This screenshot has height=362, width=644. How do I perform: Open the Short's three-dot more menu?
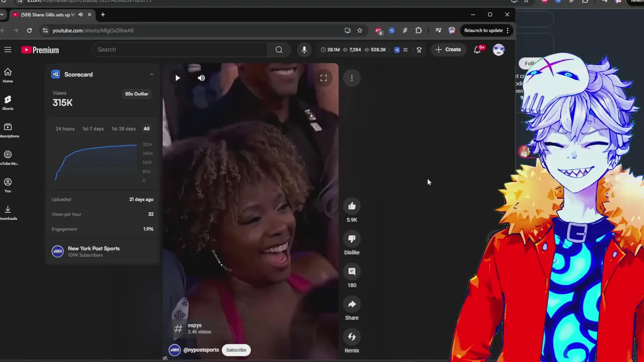point(352,78)
